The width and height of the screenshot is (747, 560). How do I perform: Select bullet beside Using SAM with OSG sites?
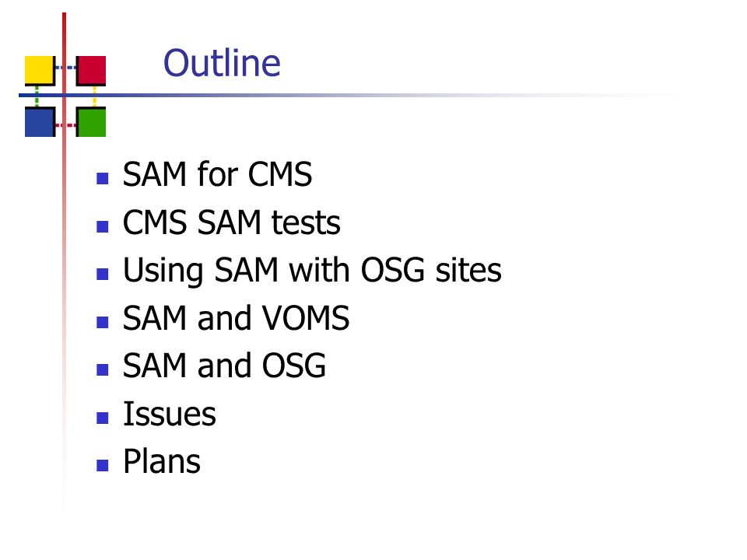103,275
